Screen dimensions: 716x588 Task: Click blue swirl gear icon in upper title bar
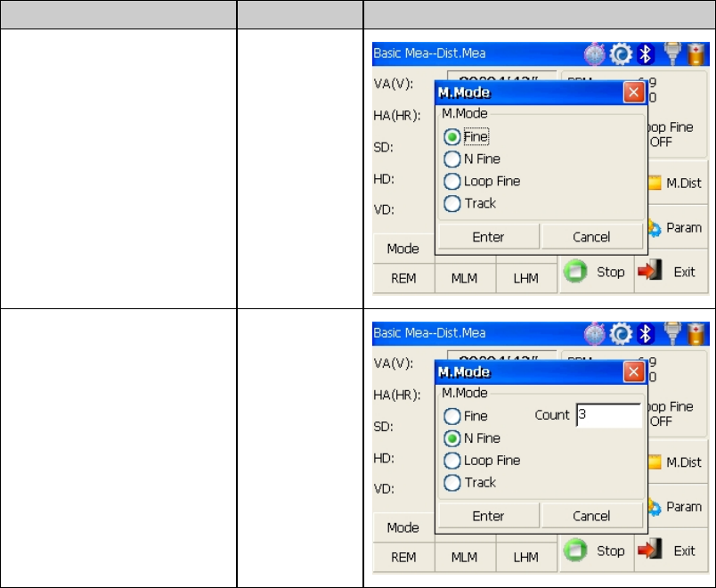pos(621,54)
